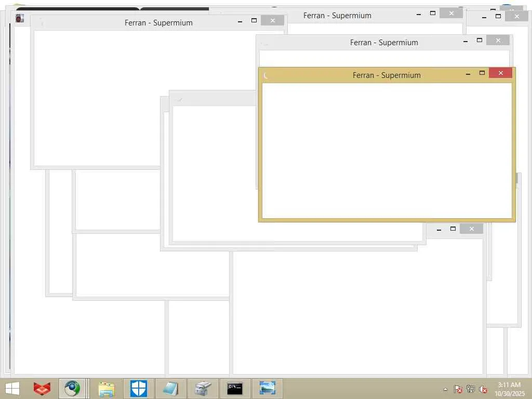Close the Supermium window directly behind active one
This screenshot has height=399, width=532.
[x=498, y=41]
